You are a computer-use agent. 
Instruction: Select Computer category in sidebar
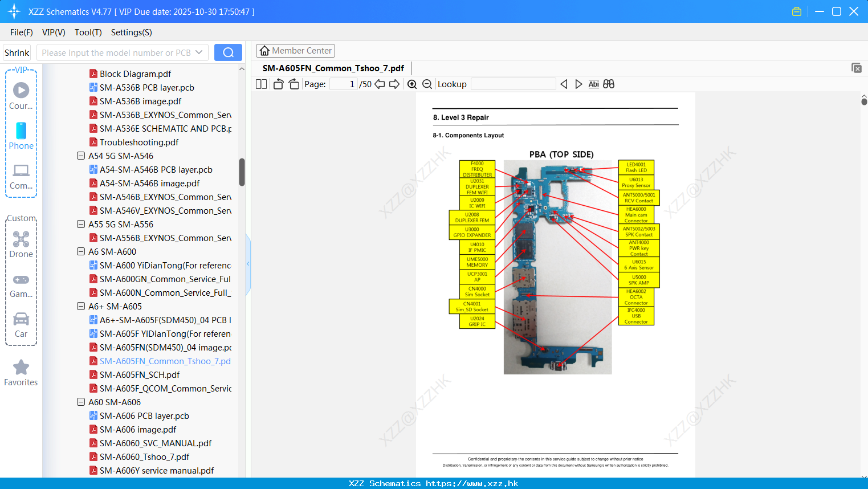[x=21, y=177]
